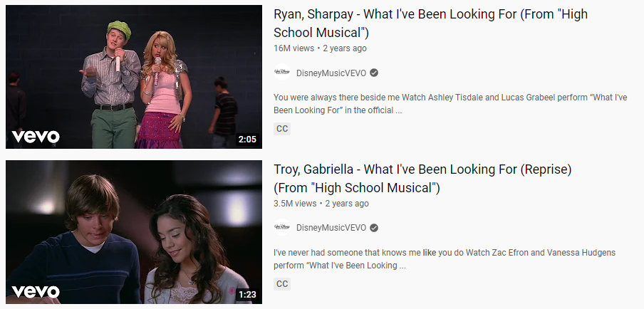Click the Troy, Gabriella Reprise video title

(422, 179)
